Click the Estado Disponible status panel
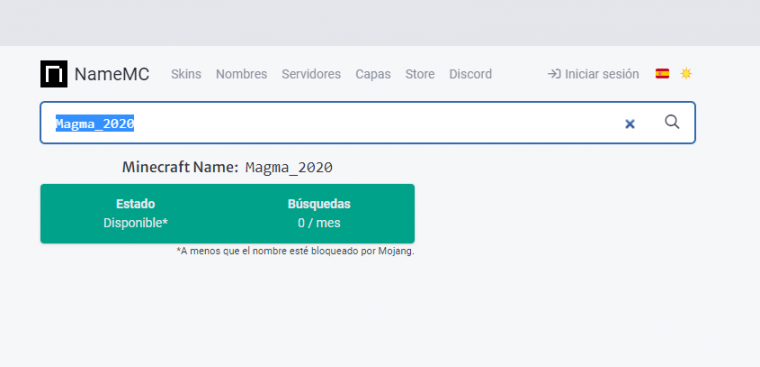Screen dimensions: 760x367 pos(136,213)
